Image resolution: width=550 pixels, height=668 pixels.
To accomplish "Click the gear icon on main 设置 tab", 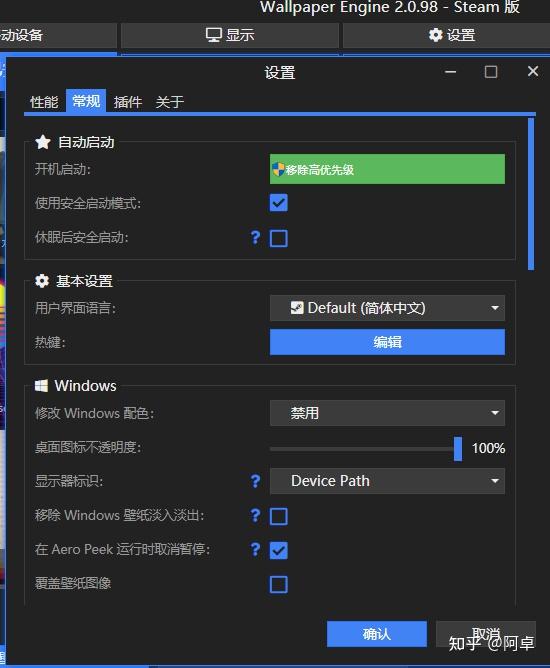I will 435,35.
